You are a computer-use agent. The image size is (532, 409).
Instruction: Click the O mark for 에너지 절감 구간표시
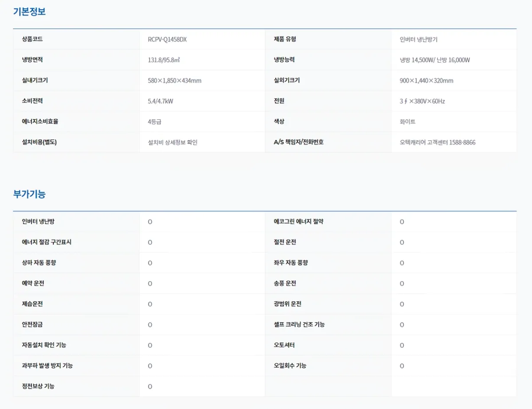(x=150, y=242)
